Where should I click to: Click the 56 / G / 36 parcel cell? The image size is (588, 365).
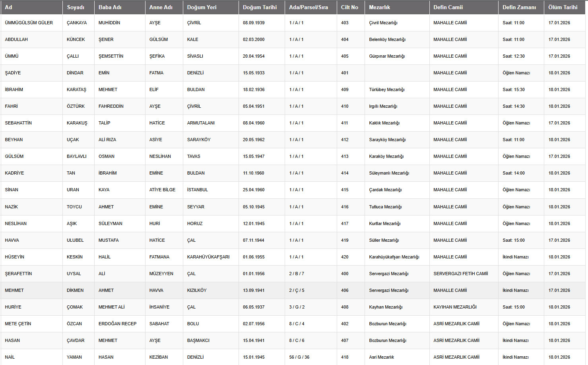pyautogui.click(x=299, y=357)
